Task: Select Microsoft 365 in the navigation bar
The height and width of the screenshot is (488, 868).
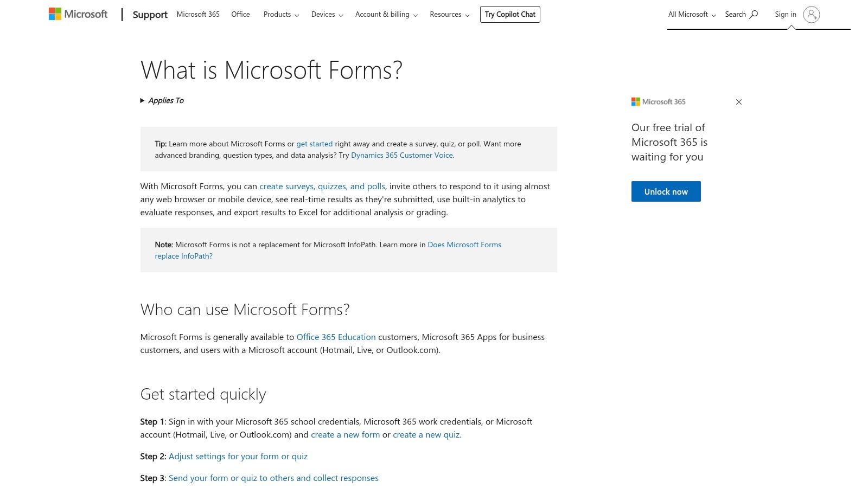Action: pos(198,15)
